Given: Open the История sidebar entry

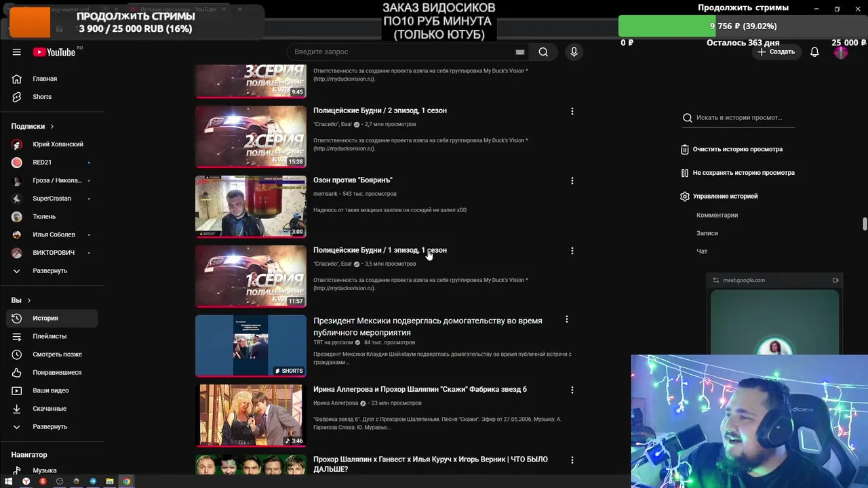Looking at the screenshot, I should click(52, 318).
